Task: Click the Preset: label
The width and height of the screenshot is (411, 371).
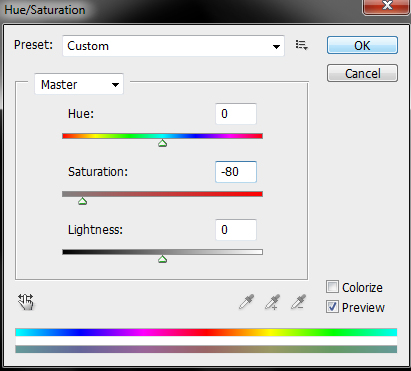Action: click(x=33, y=45)
